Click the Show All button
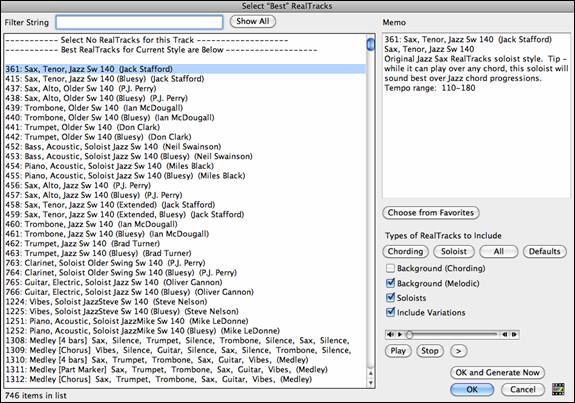The width and height of the screenshot is (575, 403). (x=253, y=21)
